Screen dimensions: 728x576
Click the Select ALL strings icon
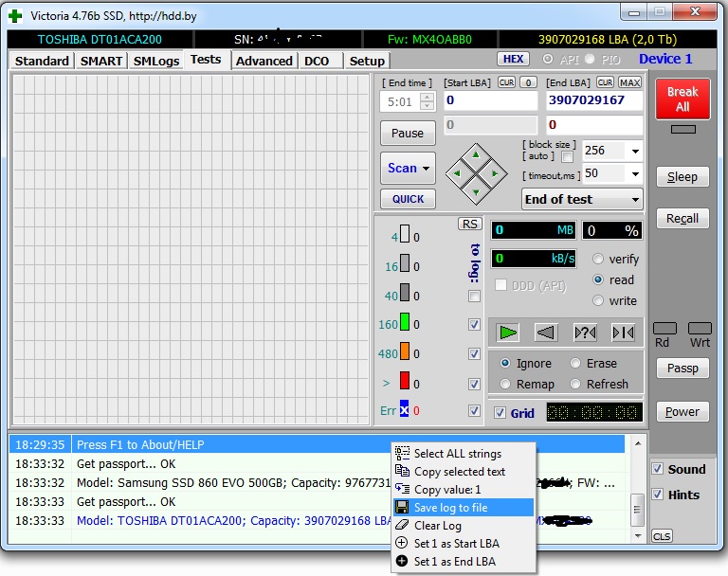coord(402,453)
